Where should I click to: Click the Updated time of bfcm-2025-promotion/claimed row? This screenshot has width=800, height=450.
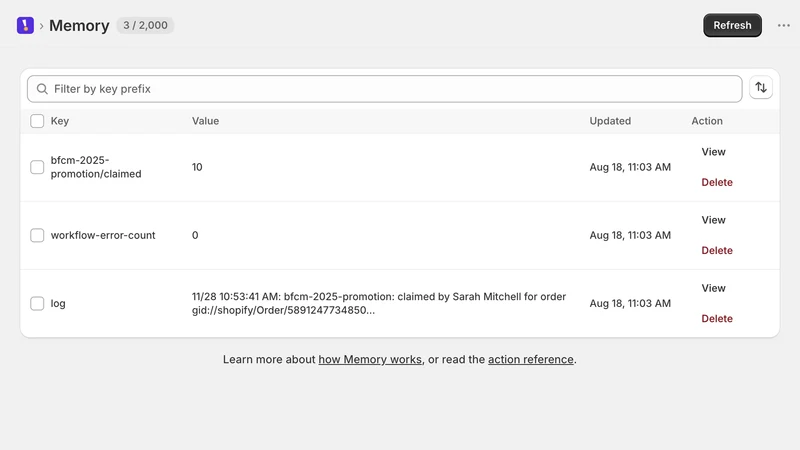tap(630, 167)
